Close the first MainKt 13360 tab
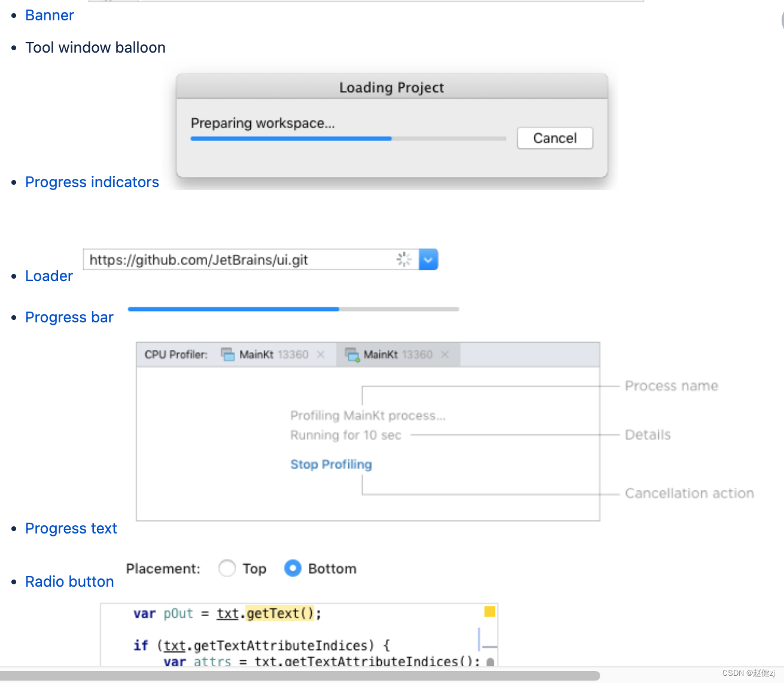This screenshot has height=683, width=784. 321,355
